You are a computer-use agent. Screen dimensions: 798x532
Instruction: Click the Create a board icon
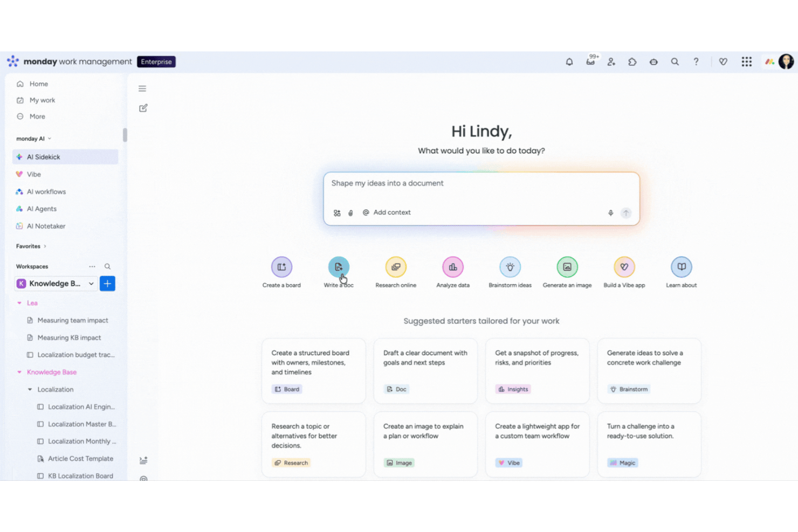281,267
